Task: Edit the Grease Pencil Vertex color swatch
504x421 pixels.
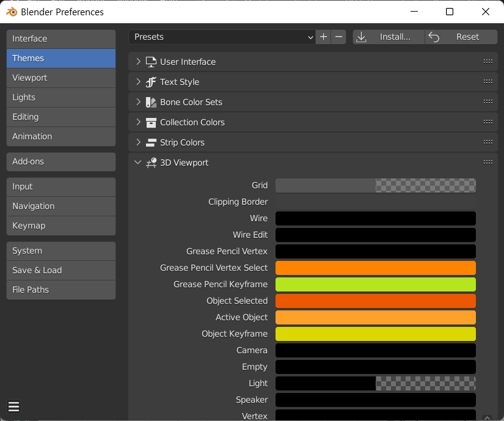Action: 376,251
